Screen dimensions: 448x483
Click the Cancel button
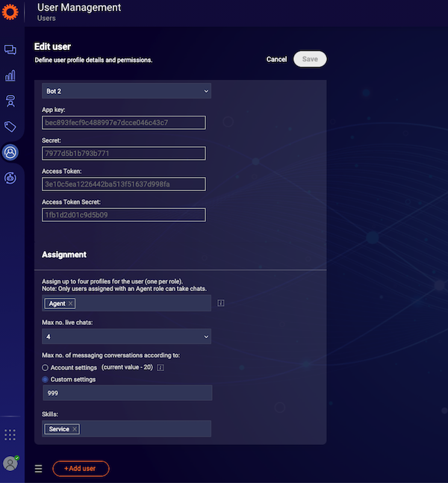coord(276,59)
